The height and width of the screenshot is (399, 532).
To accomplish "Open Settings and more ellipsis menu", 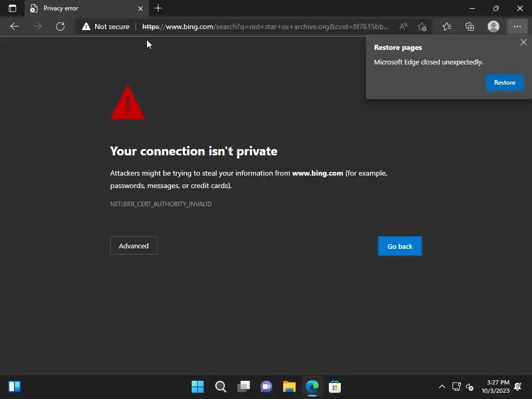I will coord(517,26).
